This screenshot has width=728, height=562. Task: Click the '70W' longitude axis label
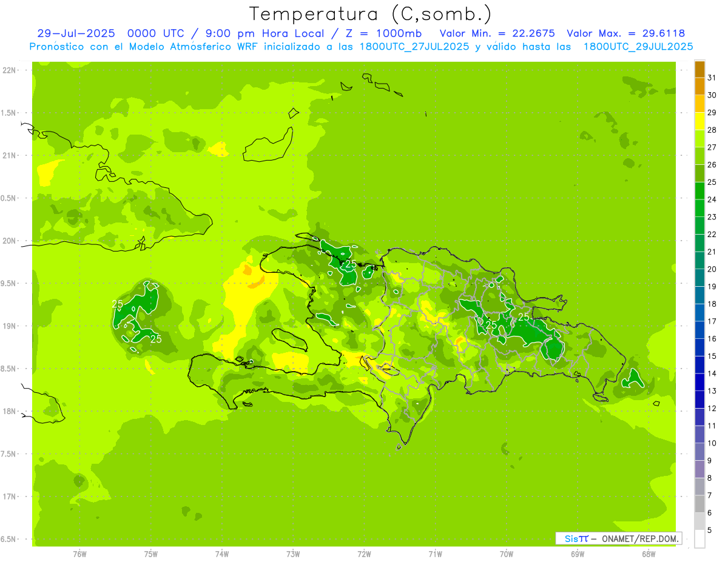coord(506,554)
